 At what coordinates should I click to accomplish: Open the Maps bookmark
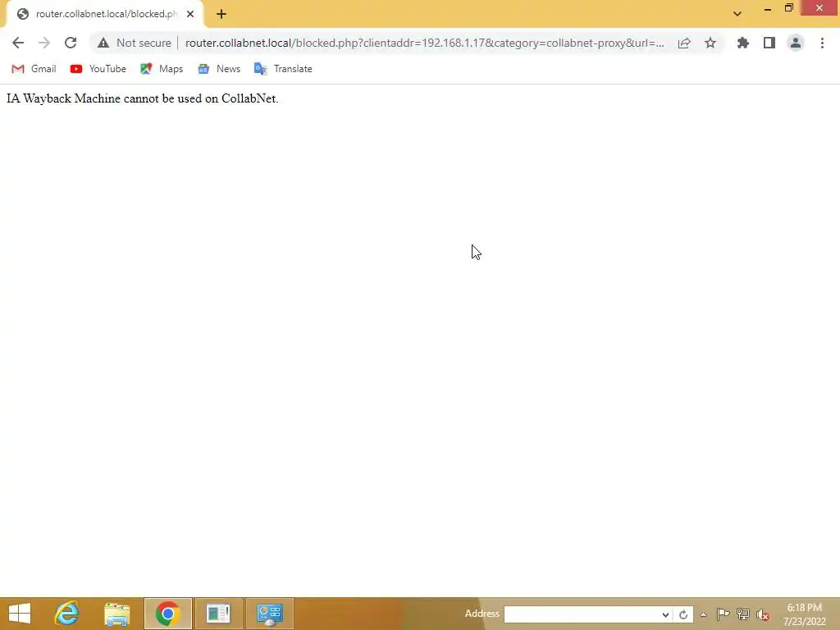click(x=162, y=69)
